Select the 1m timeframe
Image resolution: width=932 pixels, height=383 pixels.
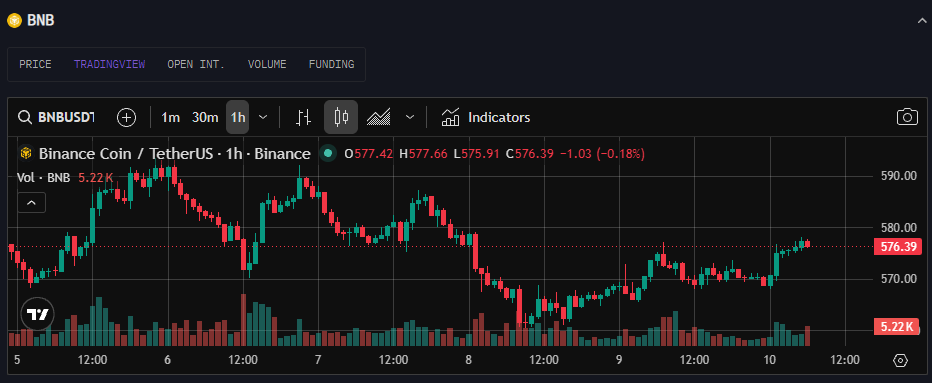point(171,117)
